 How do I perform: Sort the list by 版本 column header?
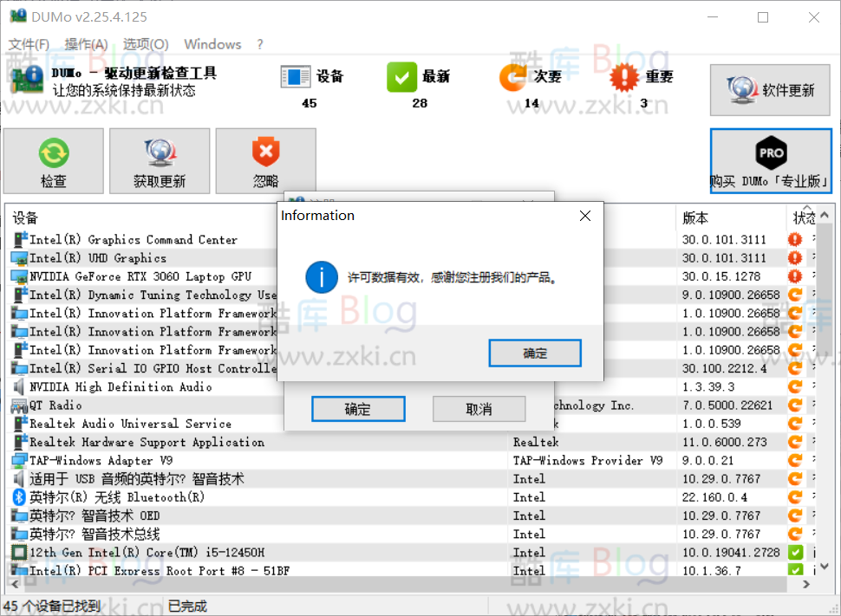[x=695, y=217]
